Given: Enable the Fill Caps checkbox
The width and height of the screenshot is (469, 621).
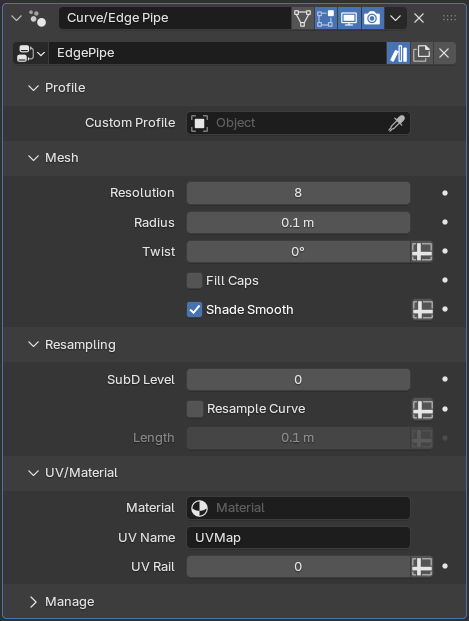Looking at the screenshot, I should tap(194, 281).
